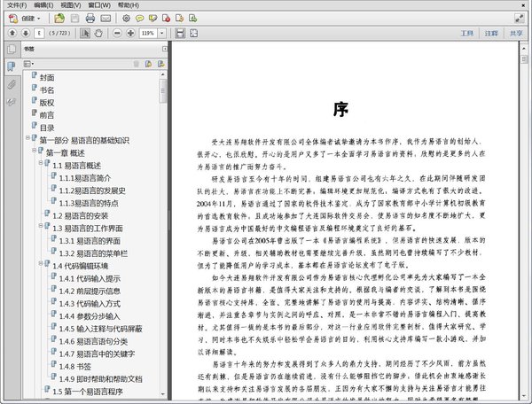Click the page number input field
Image resolution: width=532 pixels, height=404 pixels.
[x=39, y=33]
